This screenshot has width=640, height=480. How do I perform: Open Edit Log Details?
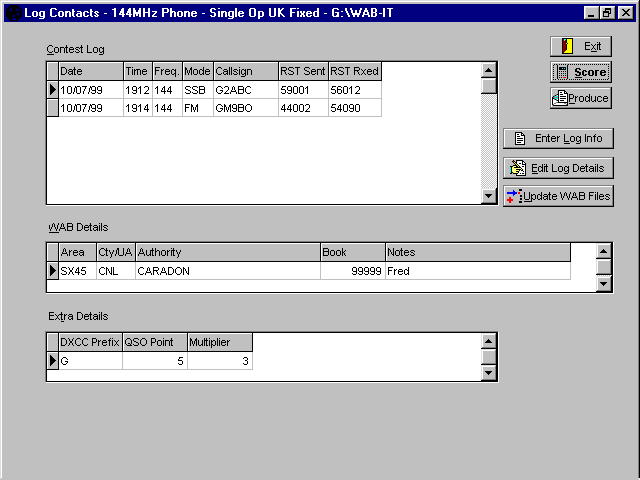pos(558,168)
